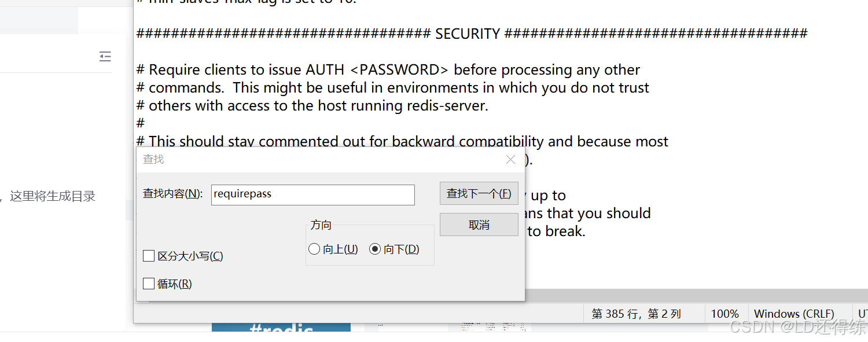
Task: Click the UTF encoding status indicator
Action: tap(863, 313)
